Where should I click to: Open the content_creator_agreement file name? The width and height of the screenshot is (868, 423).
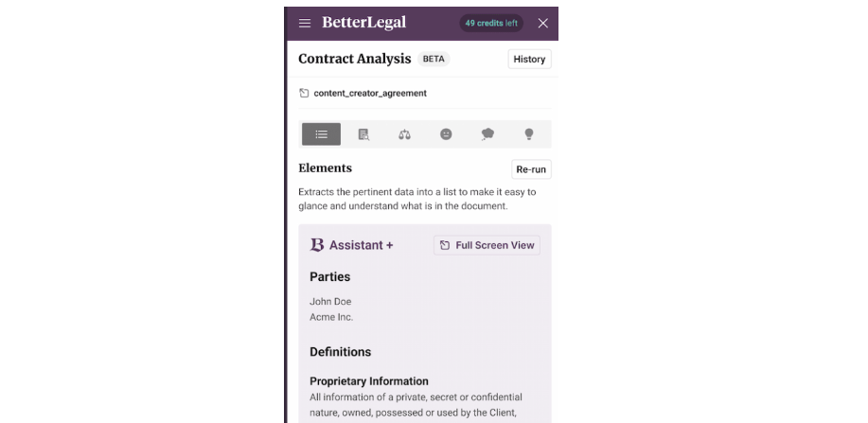[x=370, y=93]
